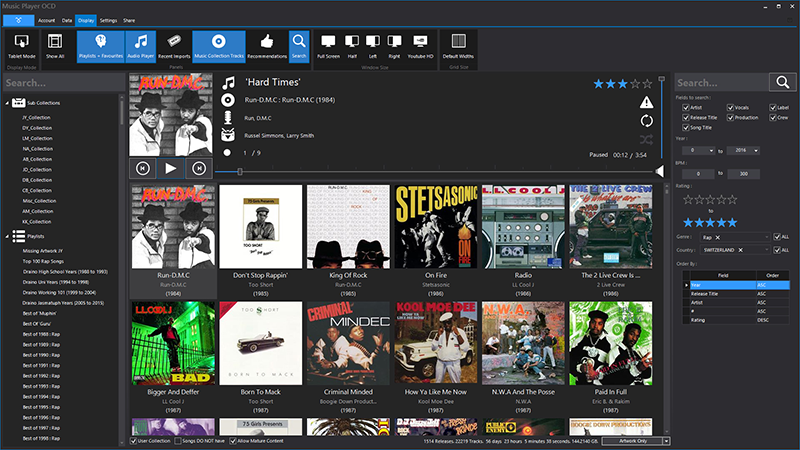Uncheck the Label search field

[773, 108]
